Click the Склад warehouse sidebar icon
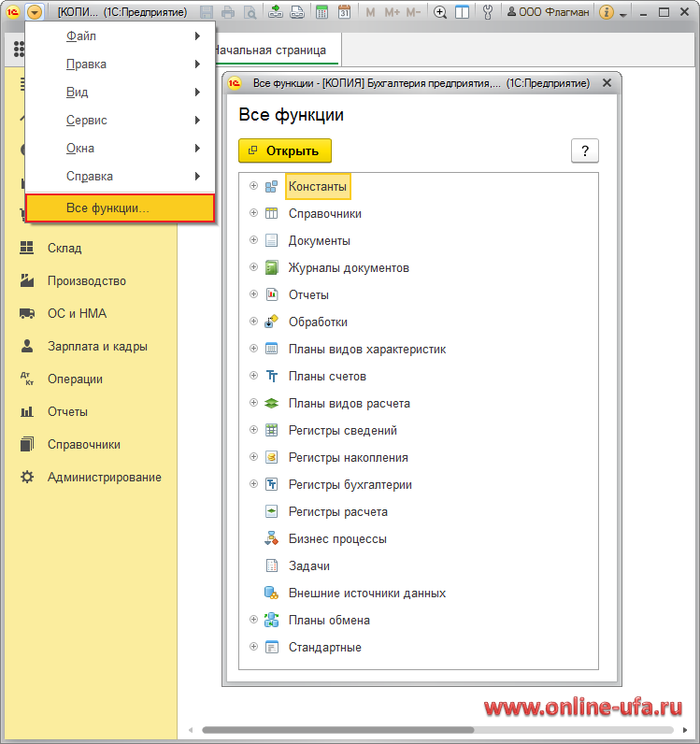700x744 pixels. 27,249
